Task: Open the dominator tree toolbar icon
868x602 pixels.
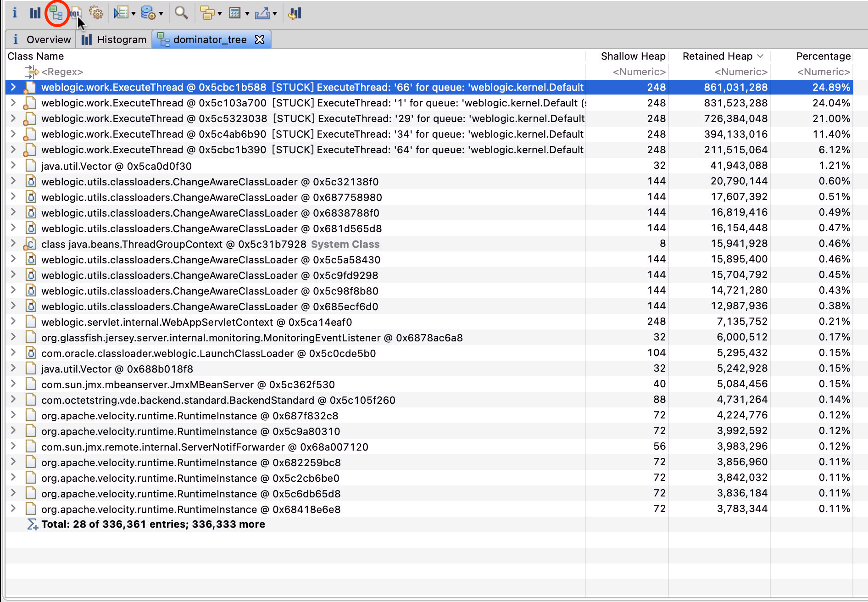Action: [x=56, y=13]
